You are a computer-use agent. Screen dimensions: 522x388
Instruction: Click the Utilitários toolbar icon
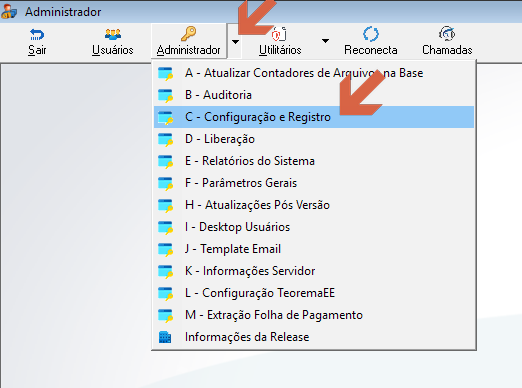pyautogui.click(x=279, y=34)
